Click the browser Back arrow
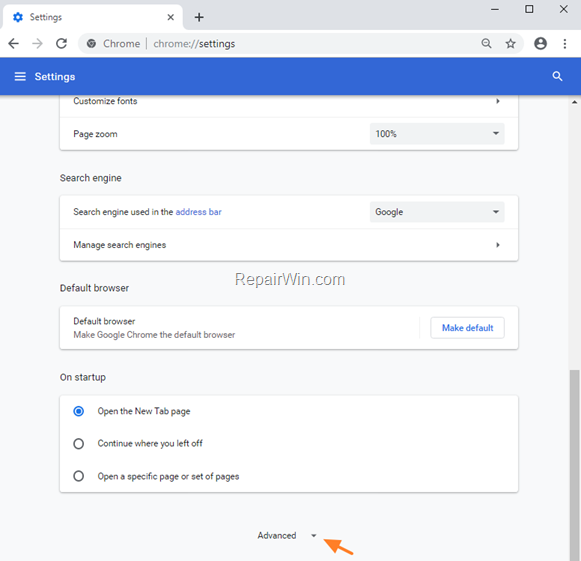This screenshot has width=581, height=561. click(x=13, y=44)
